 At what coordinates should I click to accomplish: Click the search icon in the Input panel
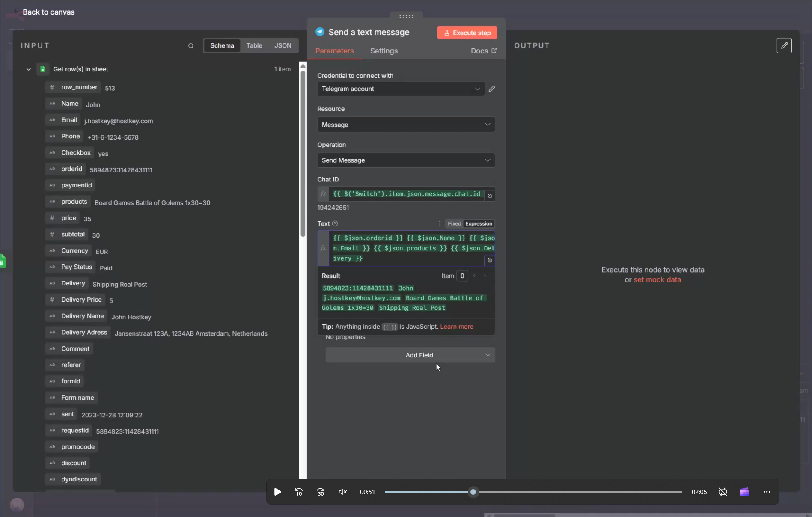[191, 46]
